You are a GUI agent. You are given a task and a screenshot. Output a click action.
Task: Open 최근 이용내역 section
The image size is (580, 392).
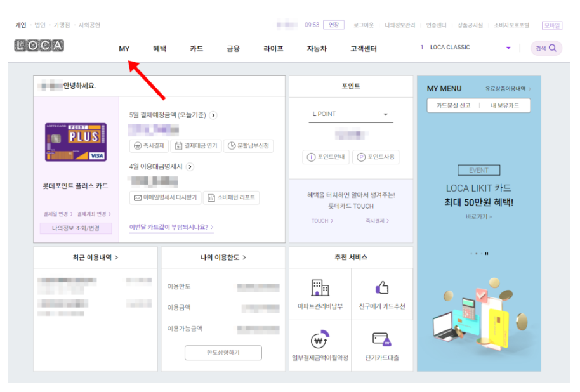[x=95, y=258]
